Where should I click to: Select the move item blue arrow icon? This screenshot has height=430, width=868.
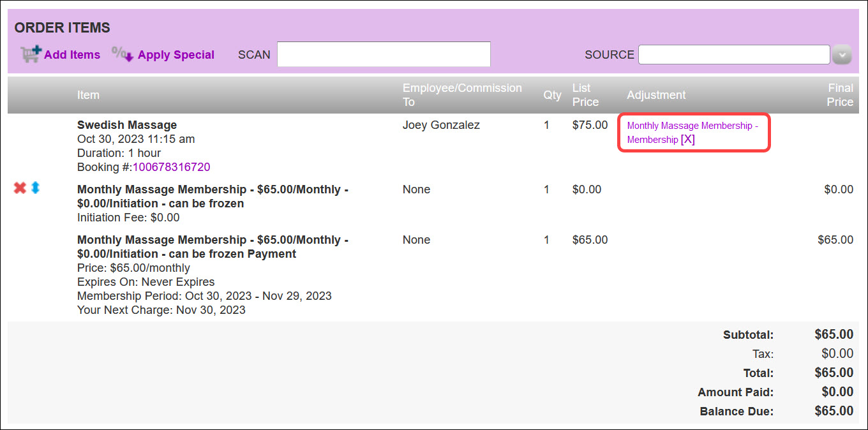pyautogui.click(x=35, y=188)
